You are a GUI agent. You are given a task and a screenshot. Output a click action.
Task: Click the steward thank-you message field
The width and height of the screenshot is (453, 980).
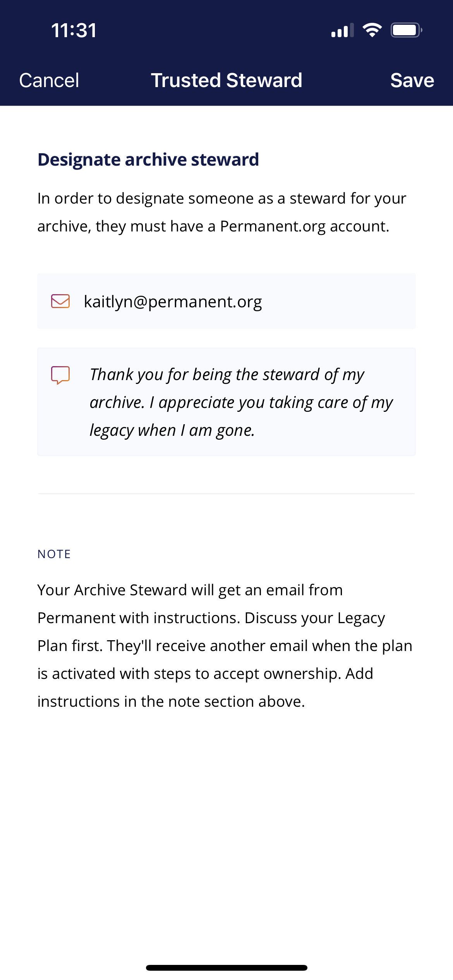click(226, 402)
